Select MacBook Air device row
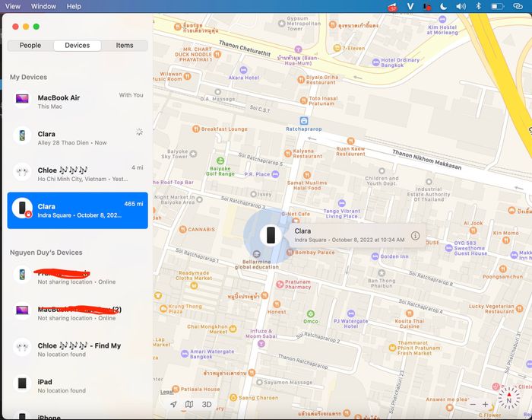 click(x=78, y=101)
